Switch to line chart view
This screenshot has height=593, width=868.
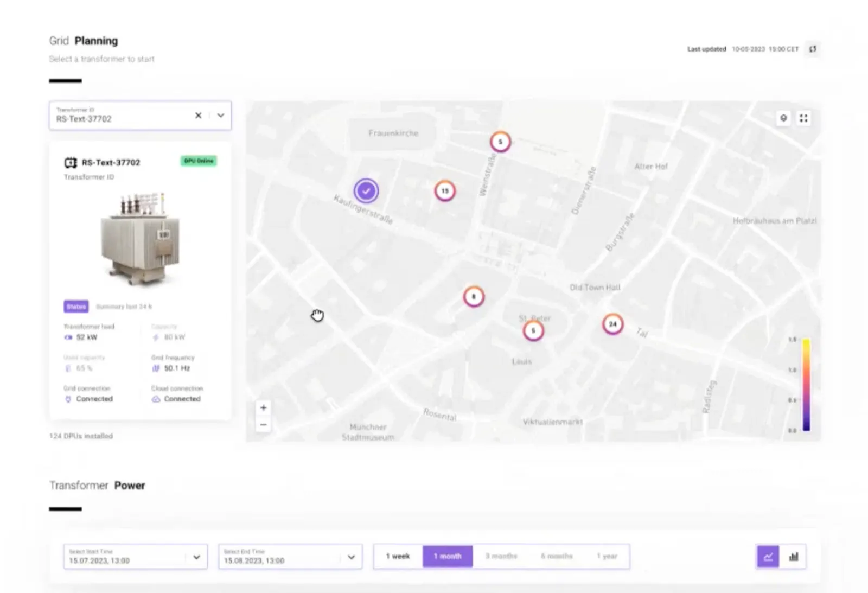coord(768,557)
